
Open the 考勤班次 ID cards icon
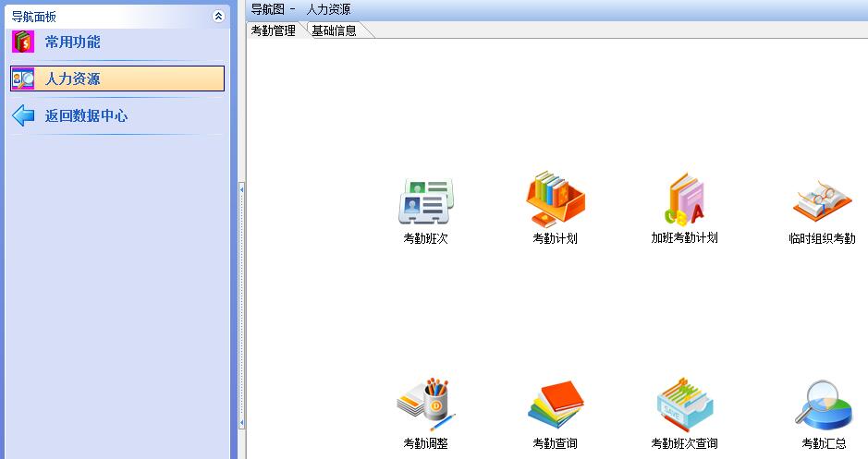click(x=426, y=200)
